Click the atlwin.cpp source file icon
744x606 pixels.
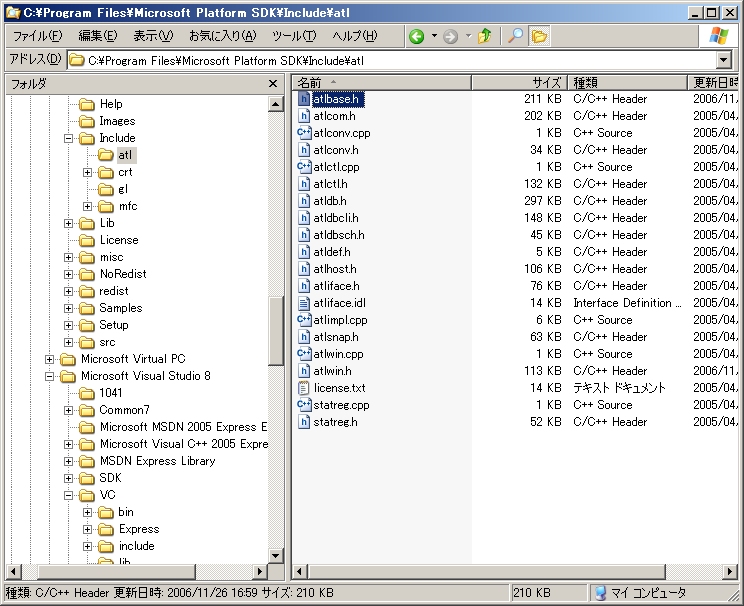(x=304, y=354)
